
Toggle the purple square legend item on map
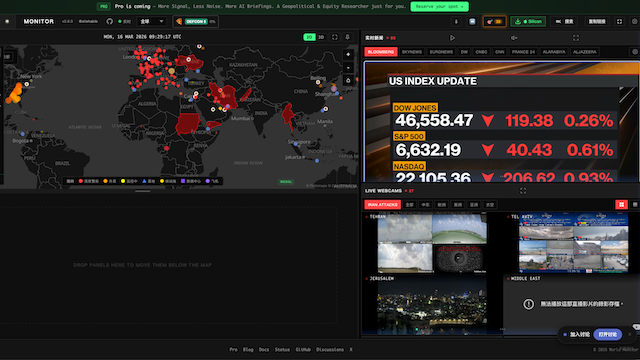pos(191,181)
